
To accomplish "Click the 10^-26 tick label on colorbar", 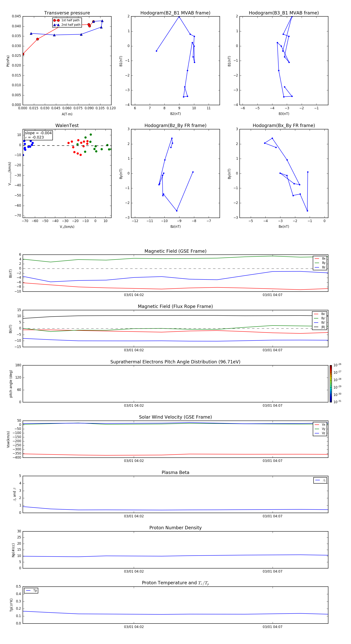I will (x=337, y=365).
